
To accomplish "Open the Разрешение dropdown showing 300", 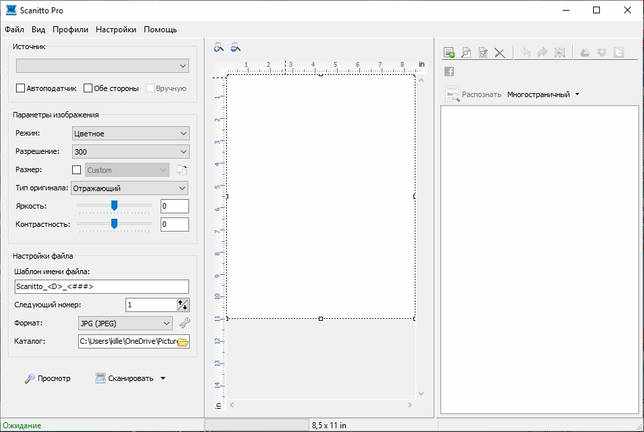I will pyautogui.click(x=131, y=152).
